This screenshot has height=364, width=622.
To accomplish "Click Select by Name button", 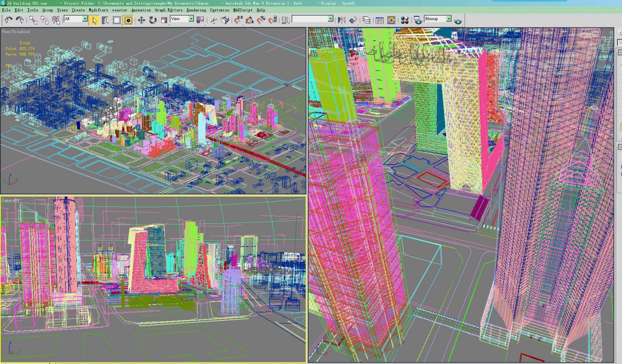I will click(x=104, y=19).
